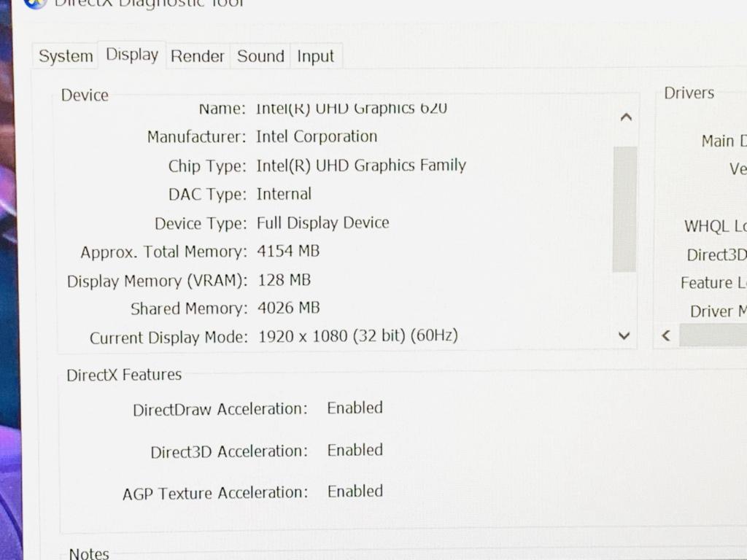Click the Direct3D label in Drivers panel

716,255
